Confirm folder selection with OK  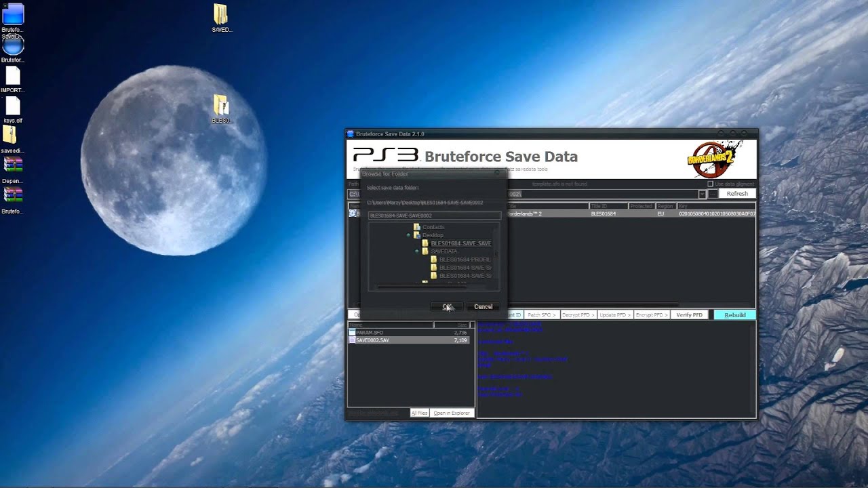tap(447, 307)
